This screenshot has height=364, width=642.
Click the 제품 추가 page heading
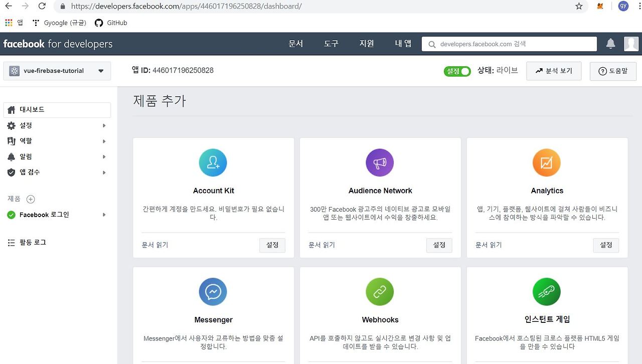click(x=159, y=101)
